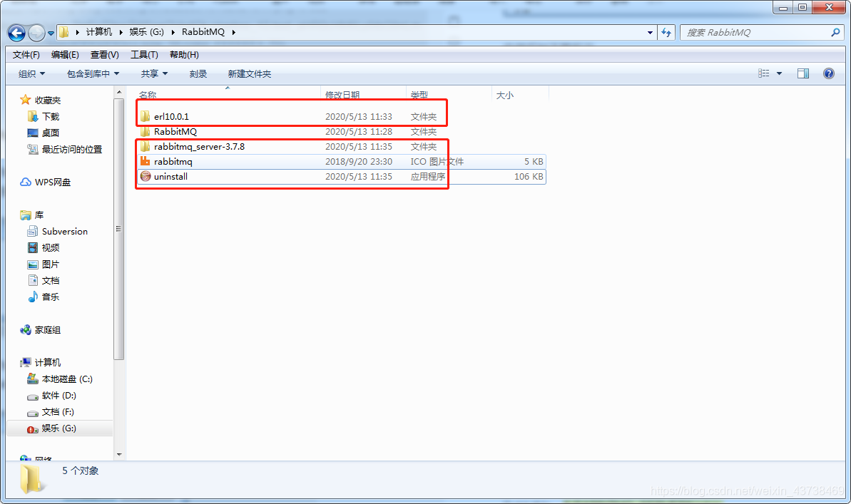Open 桌面 in the favorites list
Image resolution: width=851 pixels, height=504 pixels.
pyautogui.click(x=51, y=133)
